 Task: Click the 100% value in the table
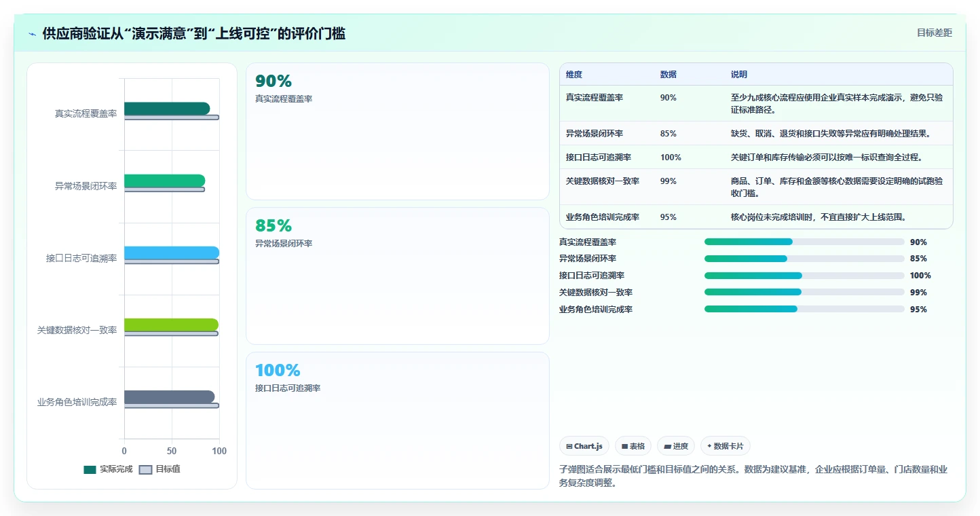pyautogui.click(x=671, y=158)
